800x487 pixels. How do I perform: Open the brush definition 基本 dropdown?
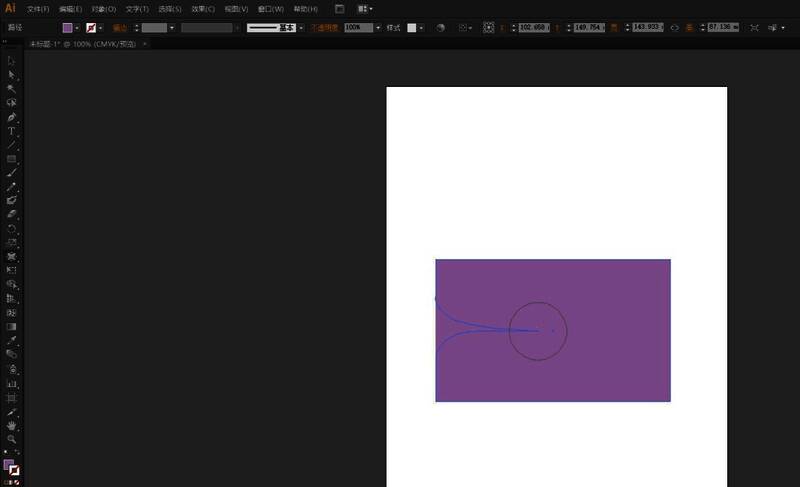click(302, 28)
